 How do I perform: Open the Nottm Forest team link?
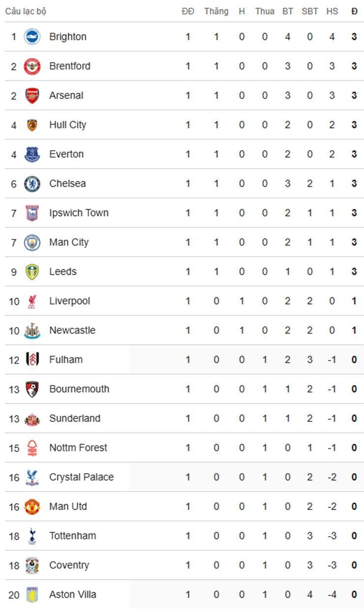[78, 448]
